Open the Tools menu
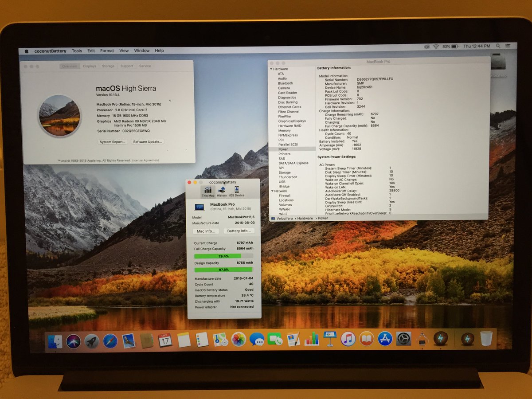 [x=77, y=51]
